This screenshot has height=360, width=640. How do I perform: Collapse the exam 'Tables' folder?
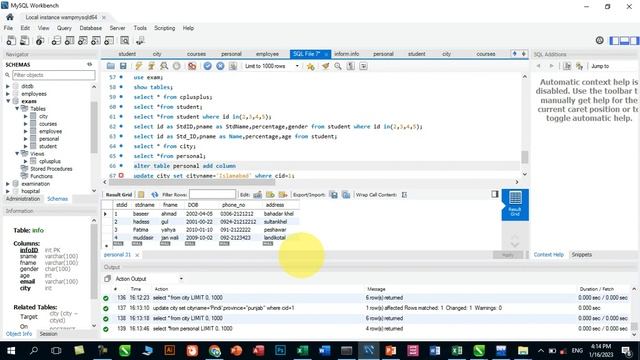coord(17,109)
